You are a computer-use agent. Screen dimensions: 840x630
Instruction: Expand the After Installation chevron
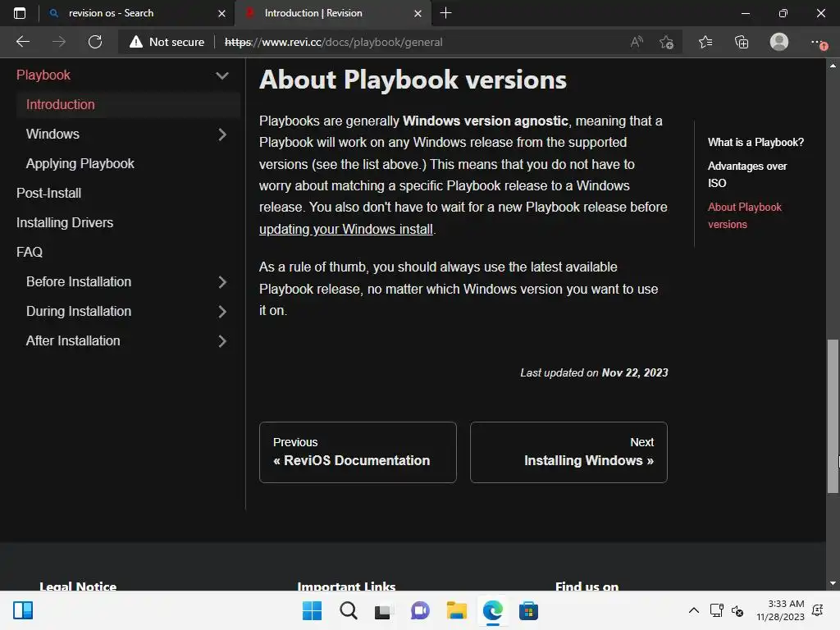221,340
